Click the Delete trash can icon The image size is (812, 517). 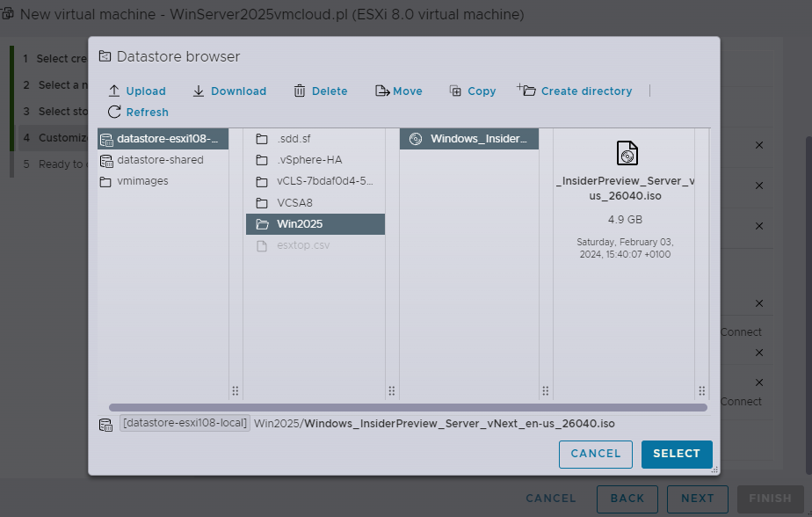pos(300,91)
